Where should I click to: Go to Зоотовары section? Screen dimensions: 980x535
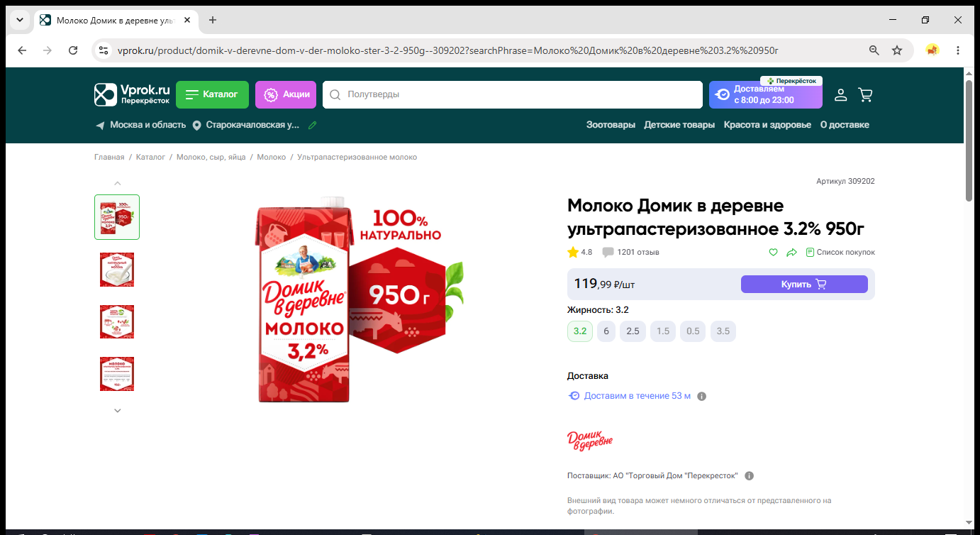(x=611, y=125)
